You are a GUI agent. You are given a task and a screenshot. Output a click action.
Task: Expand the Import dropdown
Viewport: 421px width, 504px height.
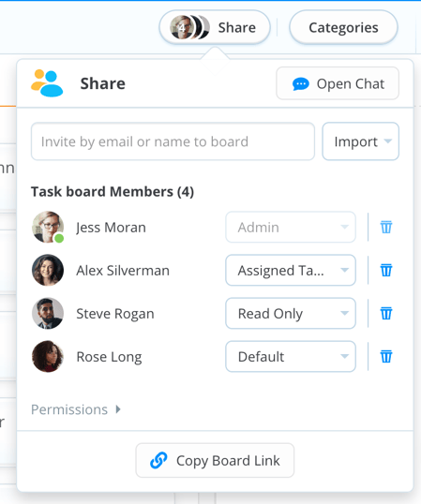pos(361,141)
